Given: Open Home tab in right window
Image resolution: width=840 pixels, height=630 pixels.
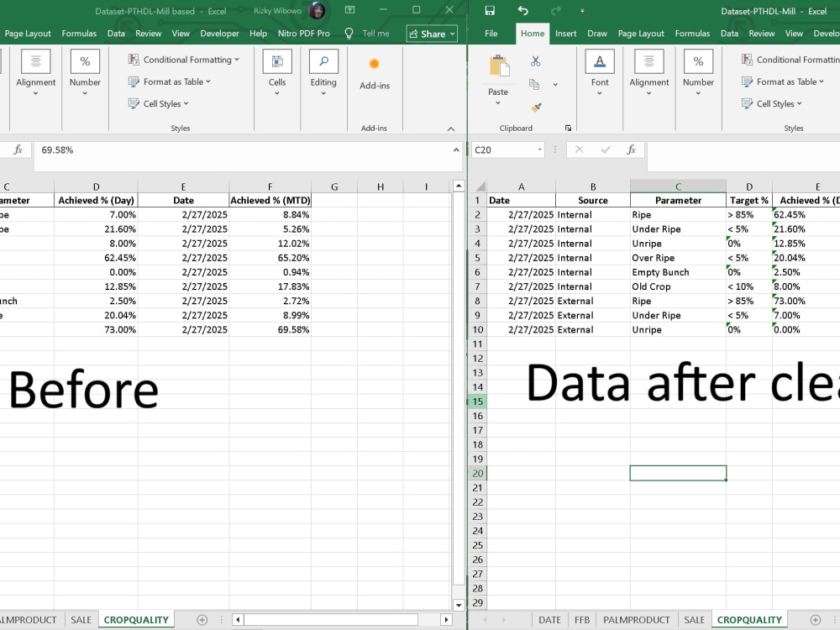Looking at the screenshot, I should point(533,34).
